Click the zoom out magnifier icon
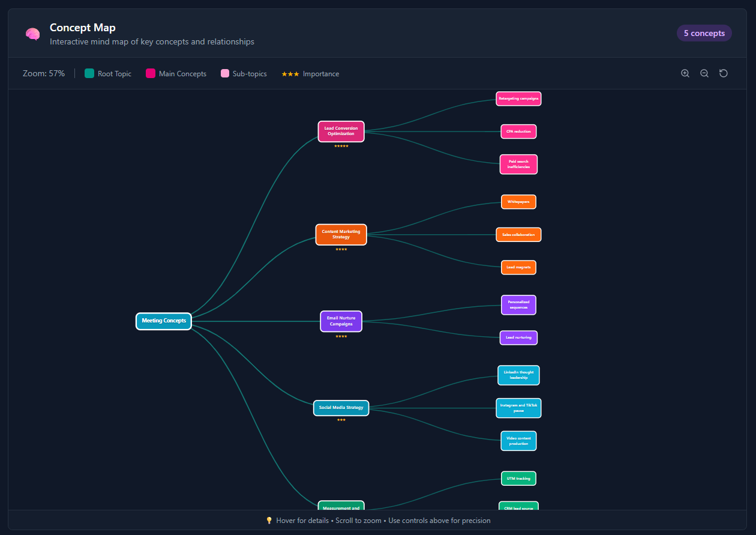The width and height of the screenshot is (756, 535). [x=704, y=73]
